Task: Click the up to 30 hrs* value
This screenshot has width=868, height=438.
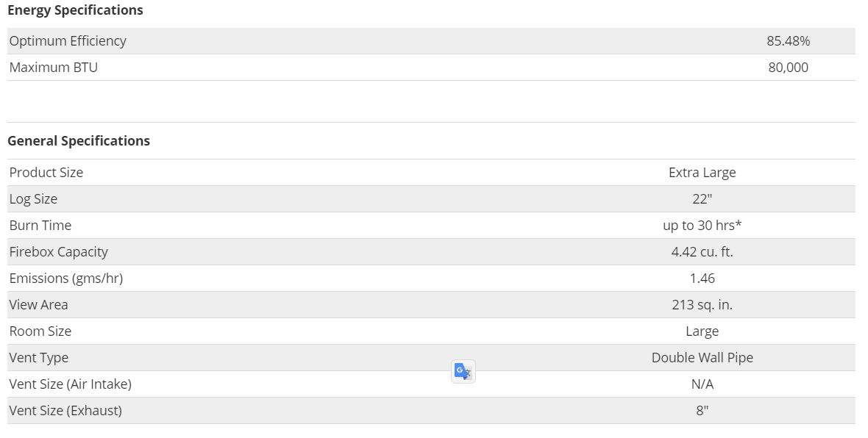Action: tap(702, 226)
